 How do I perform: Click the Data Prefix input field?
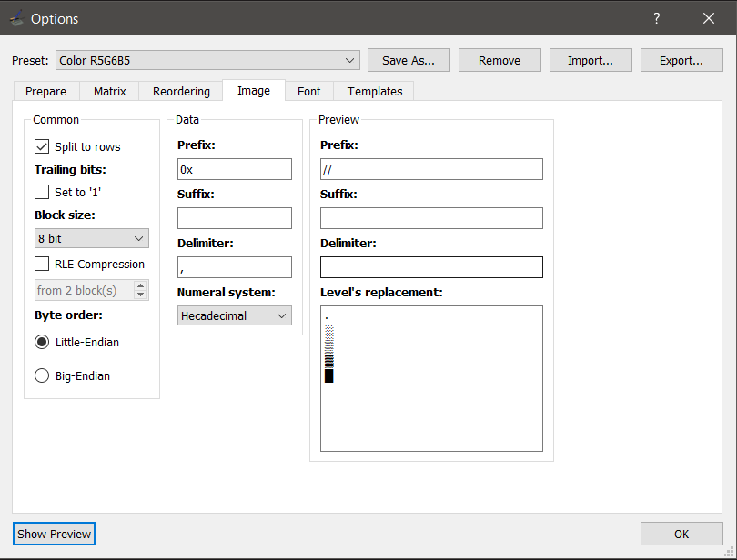234,169
